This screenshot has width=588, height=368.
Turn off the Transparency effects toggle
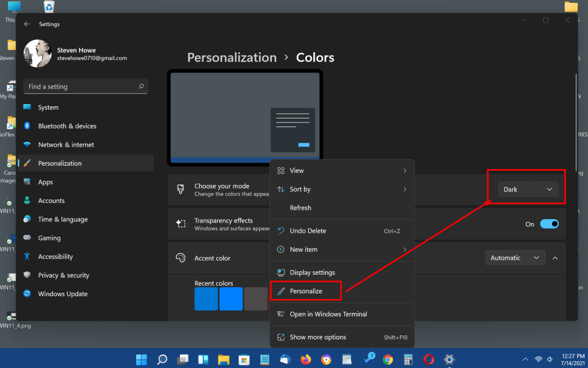pyautogui.click(x=549, y=224)
